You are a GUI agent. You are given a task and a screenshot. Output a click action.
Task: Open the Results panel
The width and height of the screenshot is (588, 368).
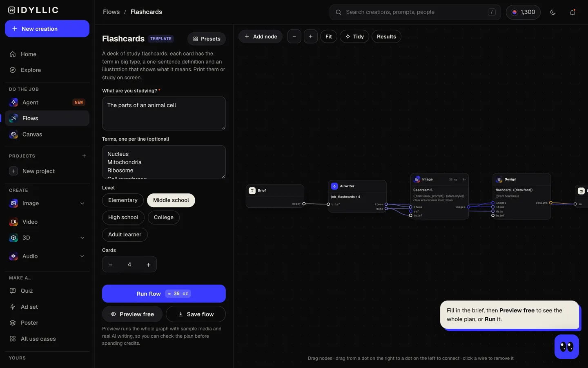pyautogui.click(x=386, y=36)
